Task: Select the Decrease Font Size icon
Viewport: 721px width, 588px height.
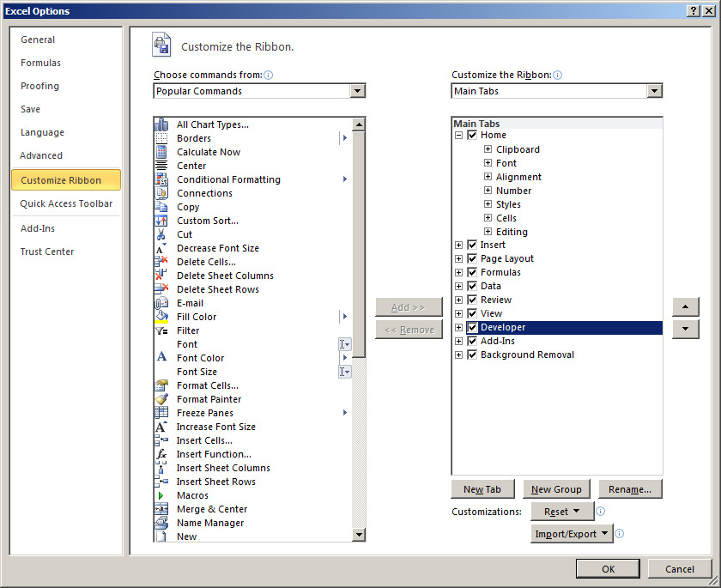Action: tap(161, 248)
